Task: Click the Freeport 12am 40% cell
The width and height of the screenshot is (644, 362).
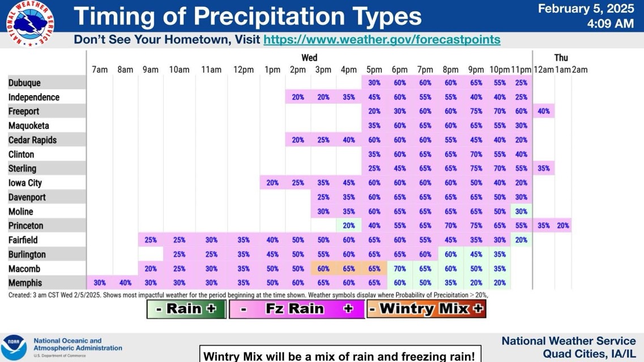Action: pos(543,111)
